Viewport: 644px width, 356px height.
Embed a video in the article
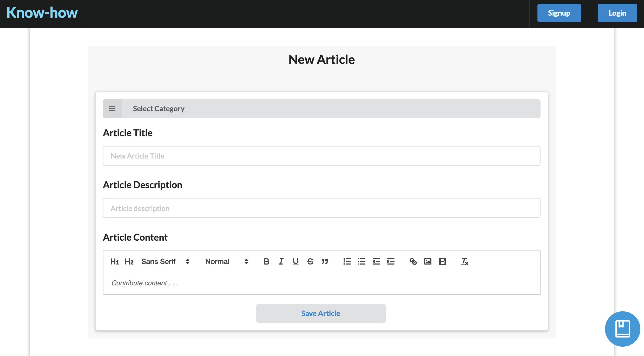click(x=442, y=261)
